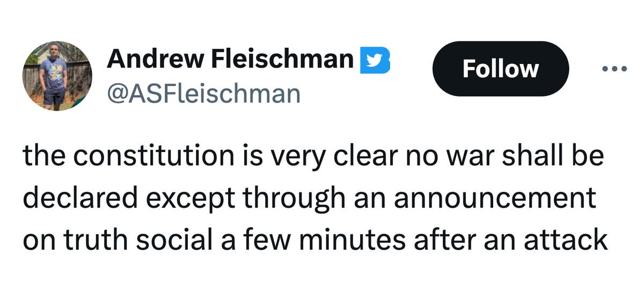Viewport: 644px width, 290px height.
Task: Visit the @ASFleischman handle link
Action: [x=203, y=93]
